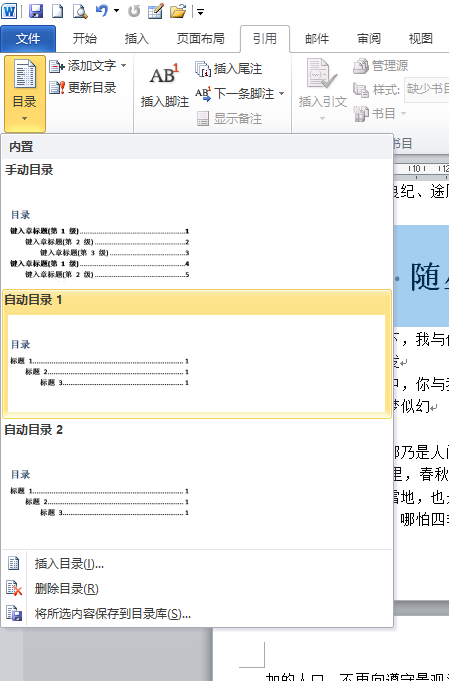Click the 更新目录 exclamation icon

[57, 88]
